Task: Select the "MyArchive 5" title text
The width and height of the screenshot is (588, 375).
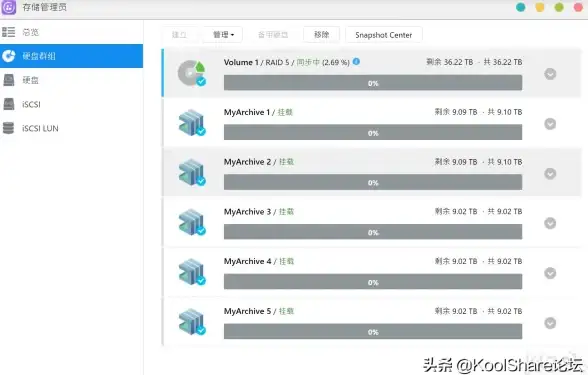Action: click(247, 311)
